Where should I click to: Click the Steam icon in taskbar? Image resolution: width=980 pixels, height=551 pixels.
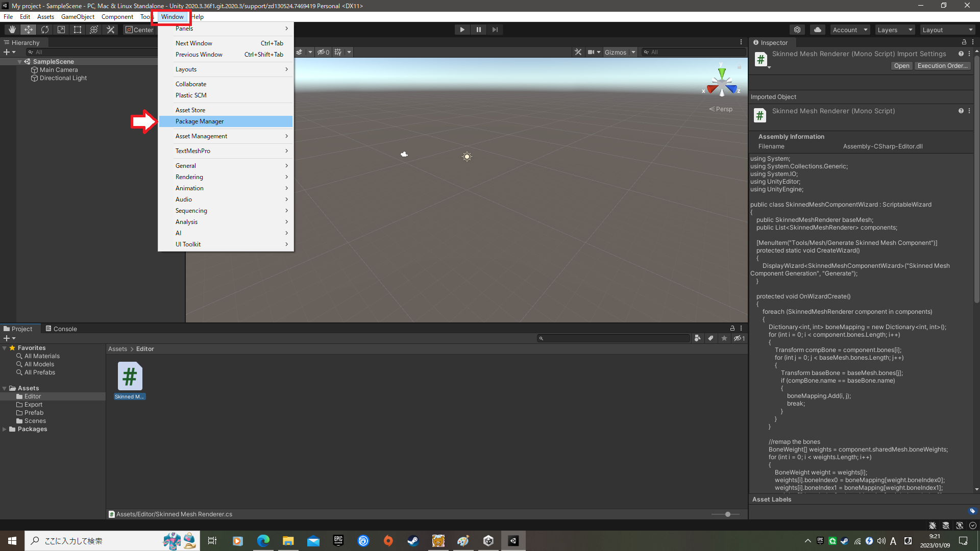coord(413,541)
